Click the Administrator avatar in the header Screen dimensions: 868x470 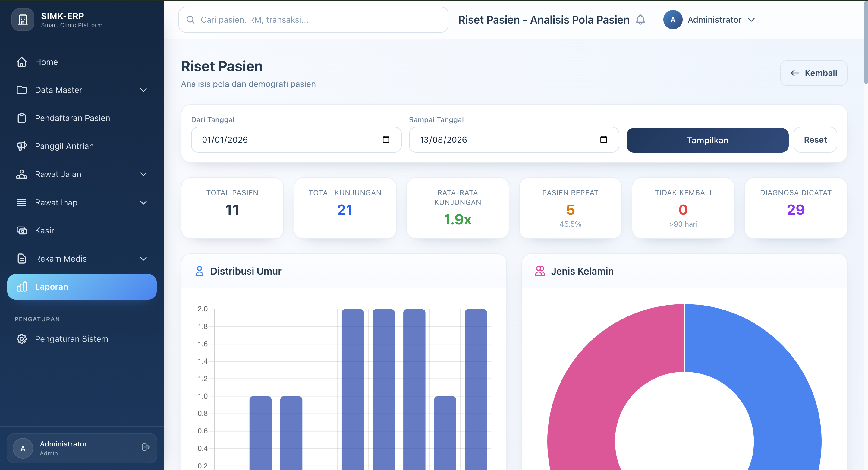coord(673,20)
